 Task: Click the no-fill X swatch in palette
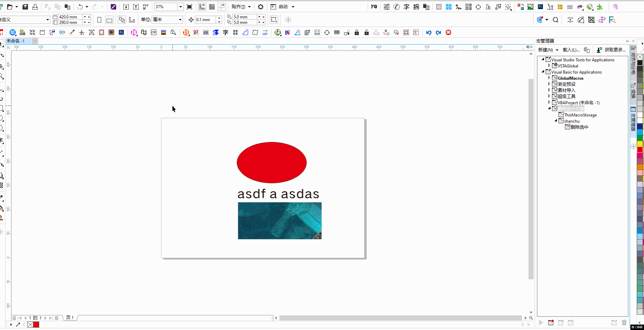[640, 57]
